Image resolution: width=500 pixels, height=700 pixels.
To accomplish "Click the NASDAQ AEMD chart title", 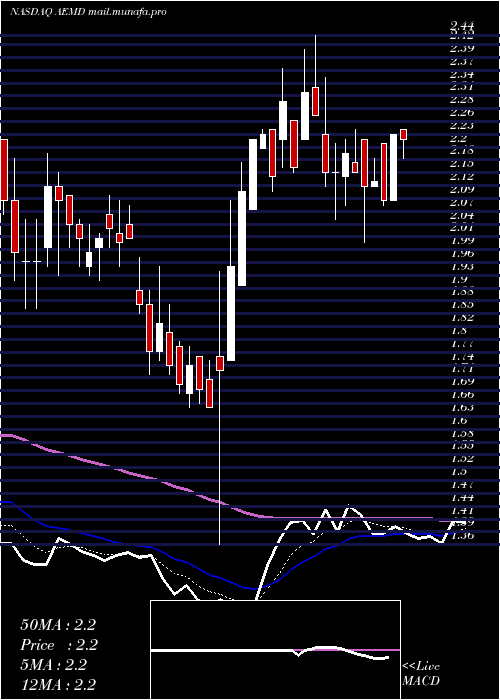I will coord(88,12).
